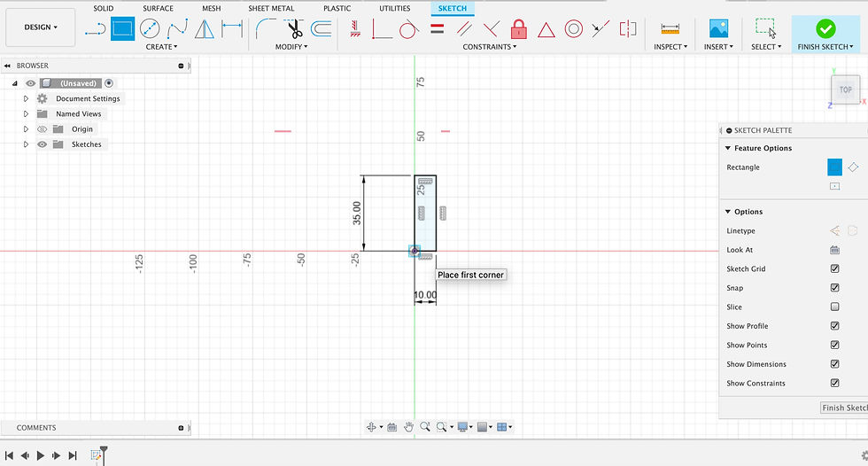The image size is (868, 466).
Task: Toggle the Show Dimensions checkbox
Action: (x=834, y=363)
